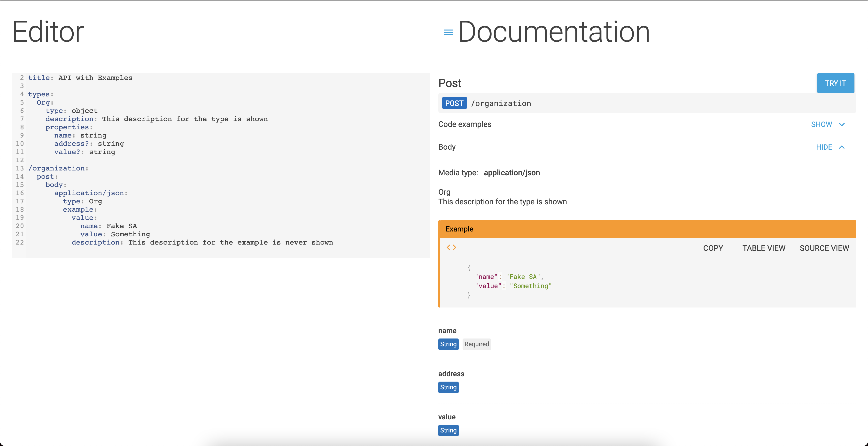Show the Code examples section
The height and width of the screenshot is (446, 868).
[821, 125]
